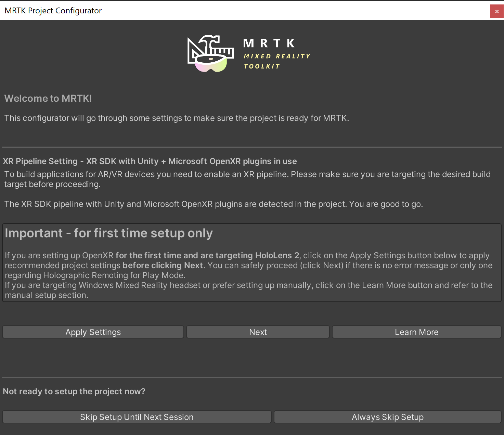504x435 pixels.
Task: Proceed with the Next button
Action: tap(258, 332)
